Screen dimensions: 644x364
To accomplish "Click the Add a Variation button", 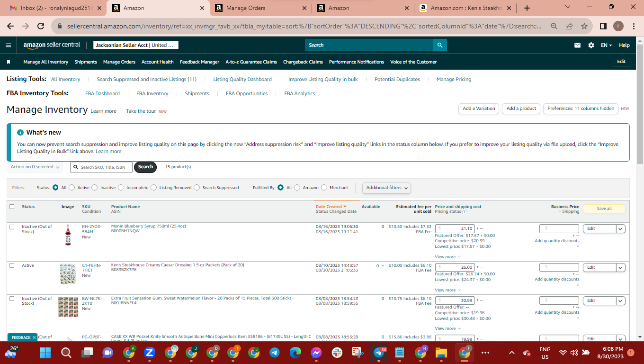I will click(479, 109).
